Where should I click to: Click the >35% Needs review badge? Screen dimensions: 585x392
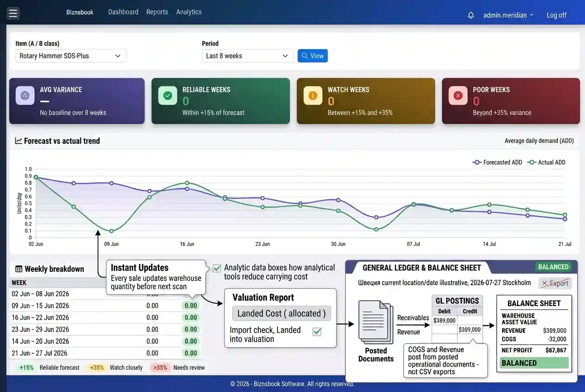point(160,368)
